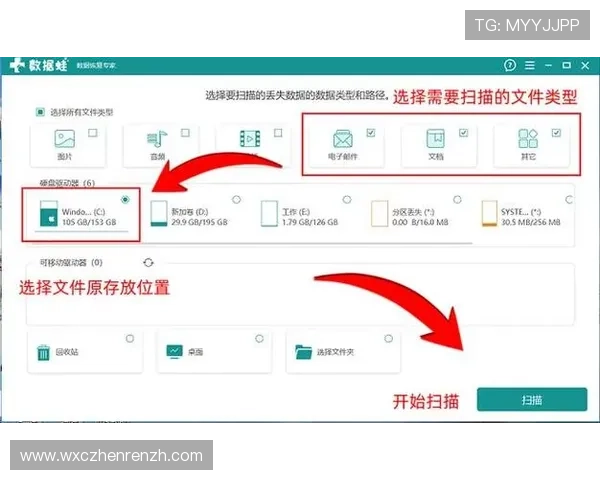Click the select folder icon
600x480 pixels.
(304, 352)
